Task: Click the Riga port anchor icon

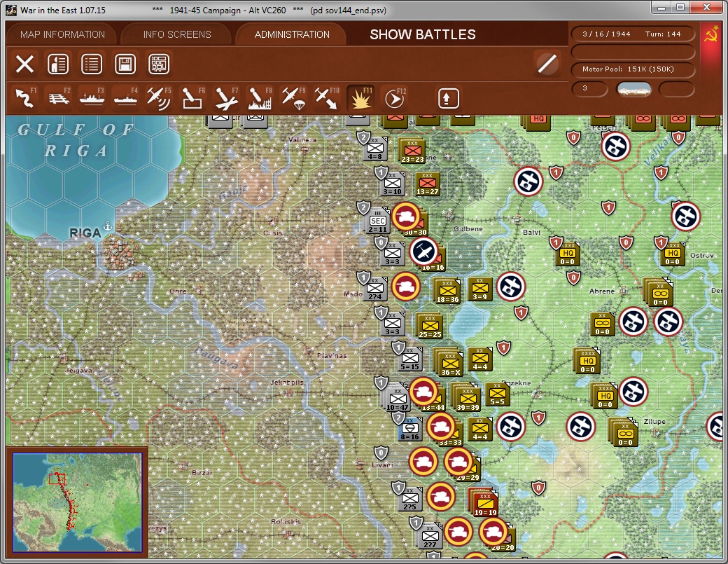Action: click(x=108, y=226)
